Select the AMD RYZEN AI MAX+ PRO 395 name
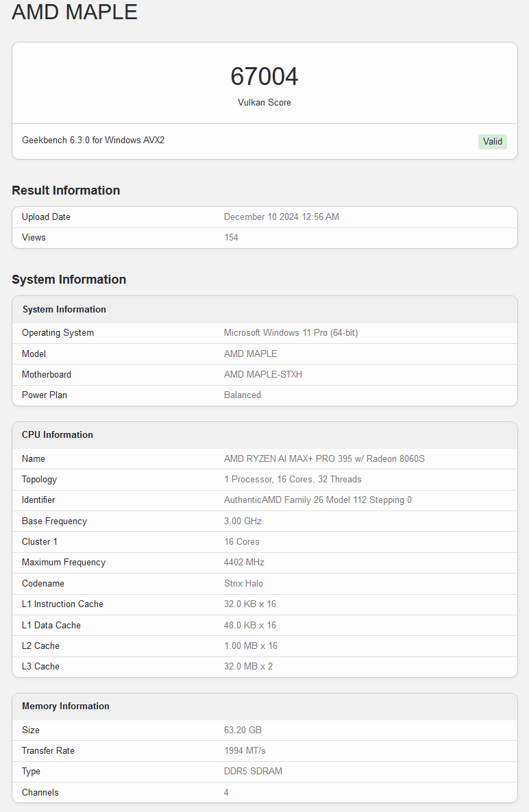529x812 pixels. pos(324,458)
